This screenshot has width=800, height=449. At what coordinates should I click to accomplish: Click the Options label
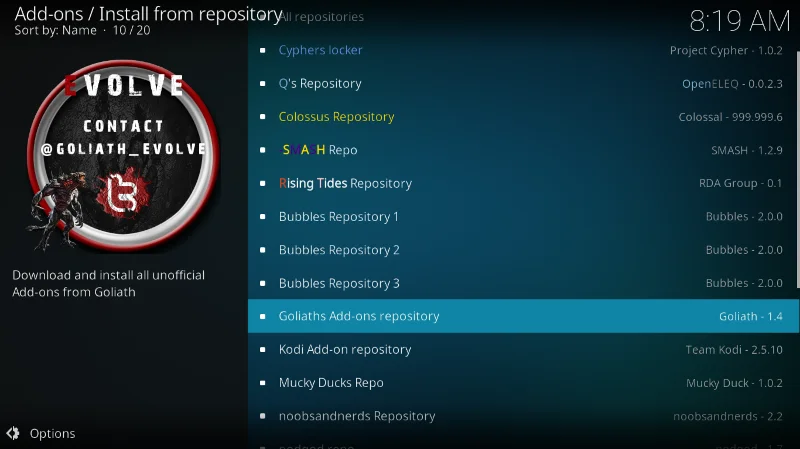tap(53, 434)
